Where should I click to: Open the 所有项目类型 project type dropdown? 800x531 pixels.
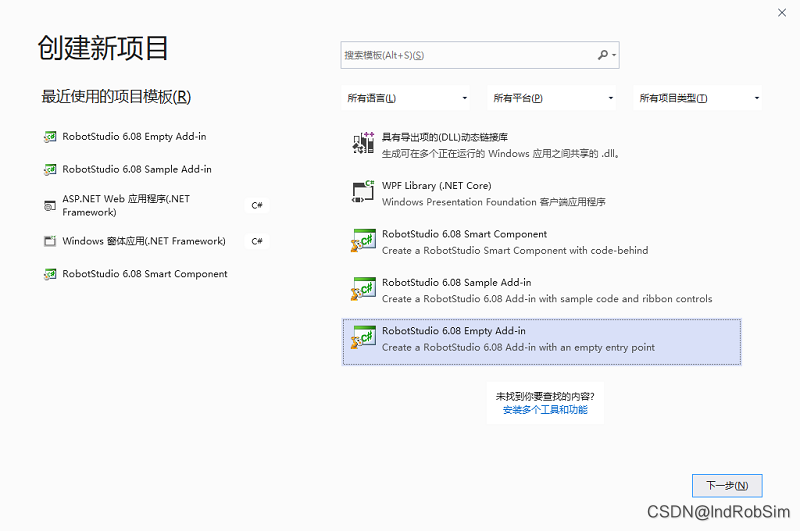[x=697, y=98]
